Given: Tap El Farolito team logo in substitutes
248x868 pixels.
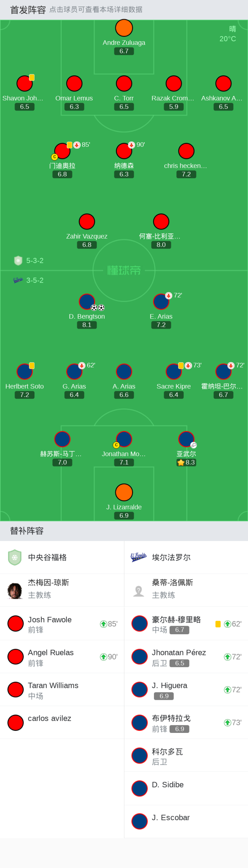Looking at the screenshot, I should click(x=138, y=557).
